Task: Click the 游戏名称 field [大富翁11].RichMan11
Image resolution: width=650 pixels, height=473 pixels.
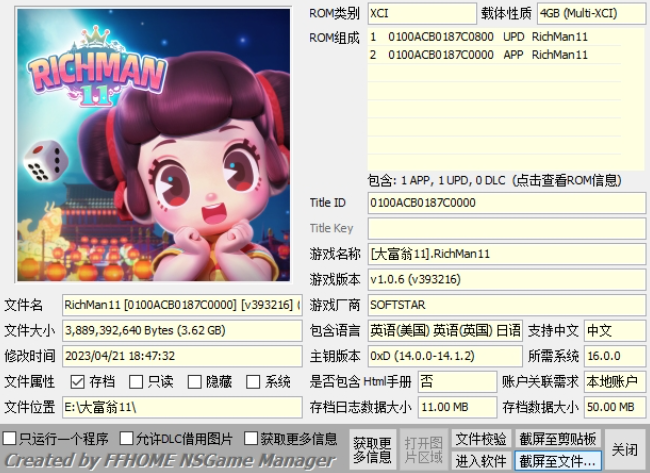Action: 507,254
